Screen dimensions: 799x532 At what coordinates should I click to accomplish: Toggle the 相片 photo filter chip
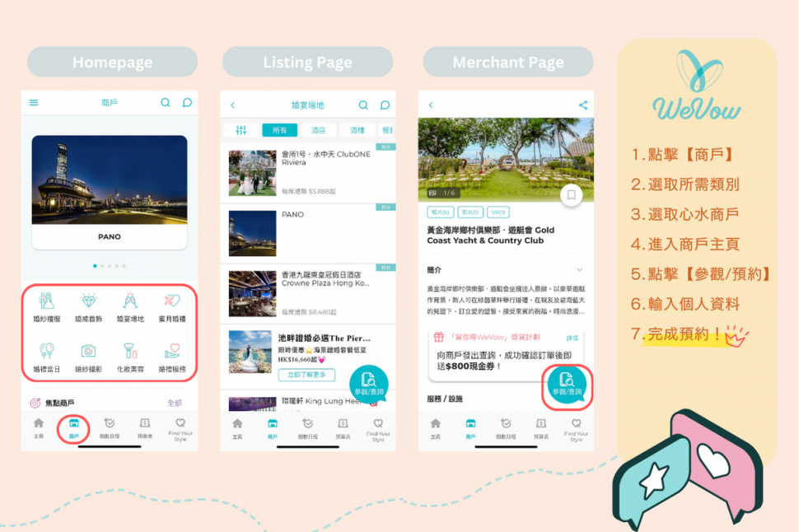[439, 213]
